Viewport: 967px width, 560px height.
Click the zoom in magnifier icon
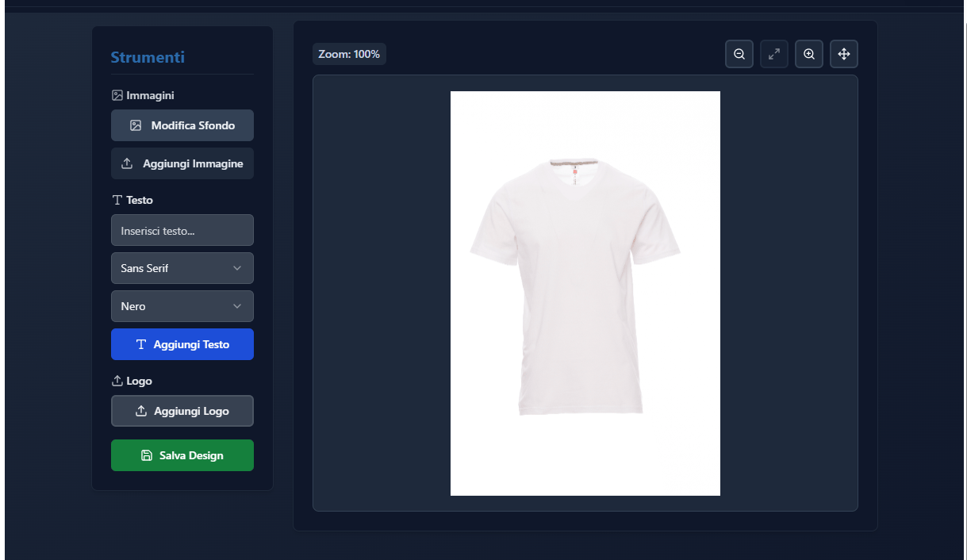(809, 54)
